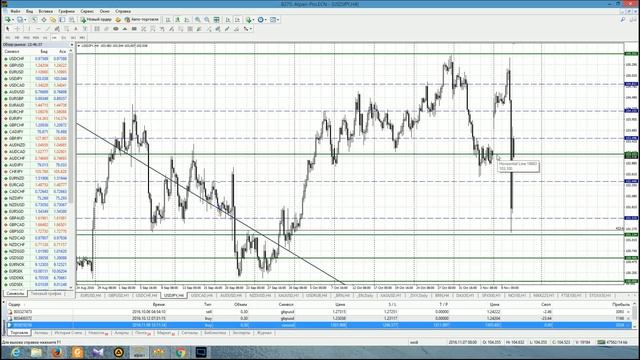
Task: Select the Cursor arrow tool
Action: coord(7,29)
